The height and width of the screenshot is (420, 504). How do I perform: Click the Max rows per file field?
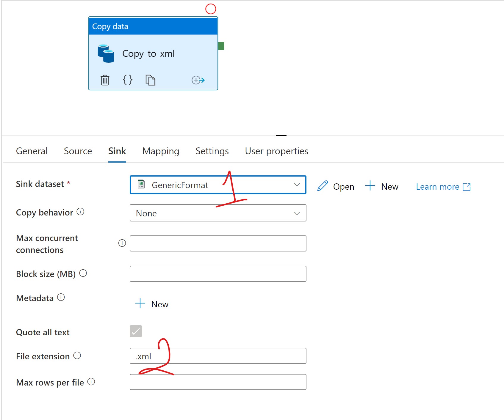pyautogui.click(x=218, y=382)
